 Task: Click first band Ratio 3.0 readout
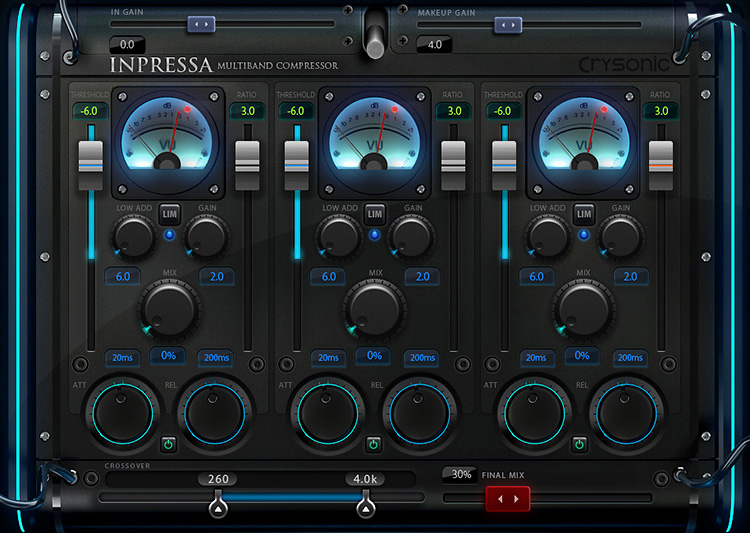247,111
